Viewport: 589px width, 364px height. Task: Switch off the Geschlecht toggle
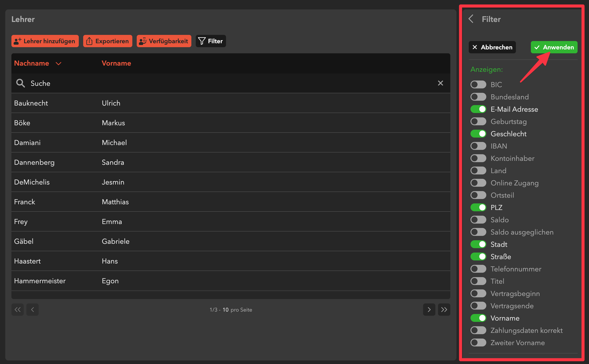(x=478, y=134)
